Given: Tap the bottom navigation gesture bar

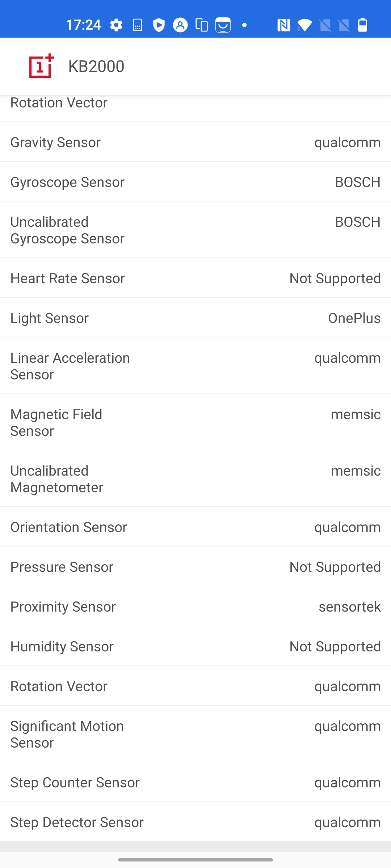Looking at the screenshot, I should click(x=195, y=860).
